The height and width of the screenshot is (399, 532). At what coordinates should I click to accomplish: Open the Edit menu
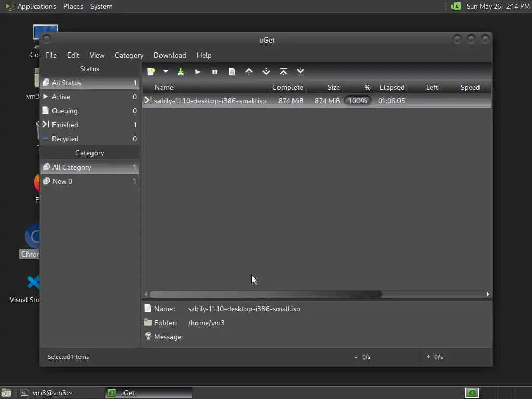click(73, 55)
